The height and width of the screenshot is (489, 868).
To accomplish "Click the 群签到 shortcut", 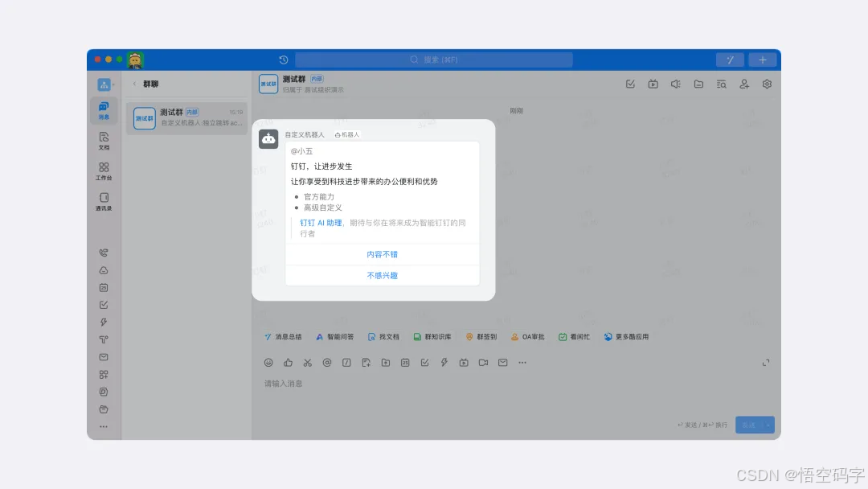I will point(481,337).
